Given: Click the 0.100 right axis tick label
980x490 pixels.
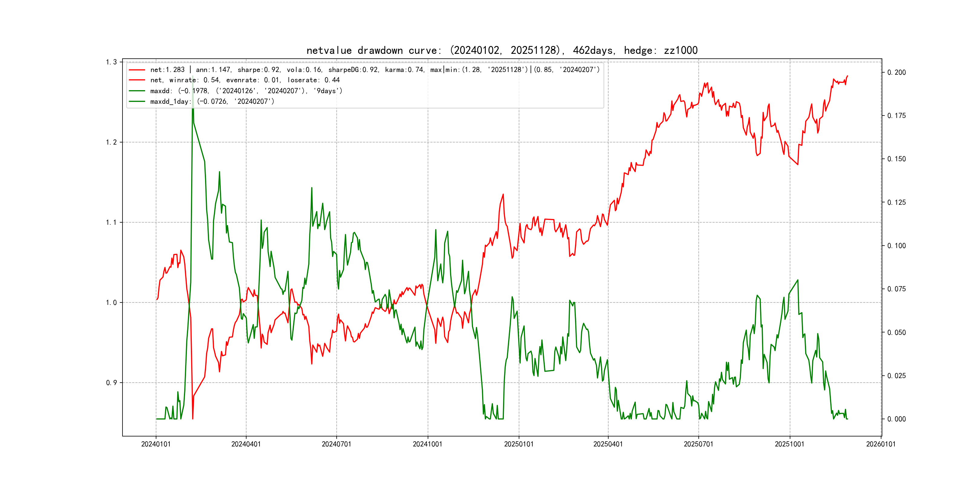Looking at the screenshot, I should [896, 246].
